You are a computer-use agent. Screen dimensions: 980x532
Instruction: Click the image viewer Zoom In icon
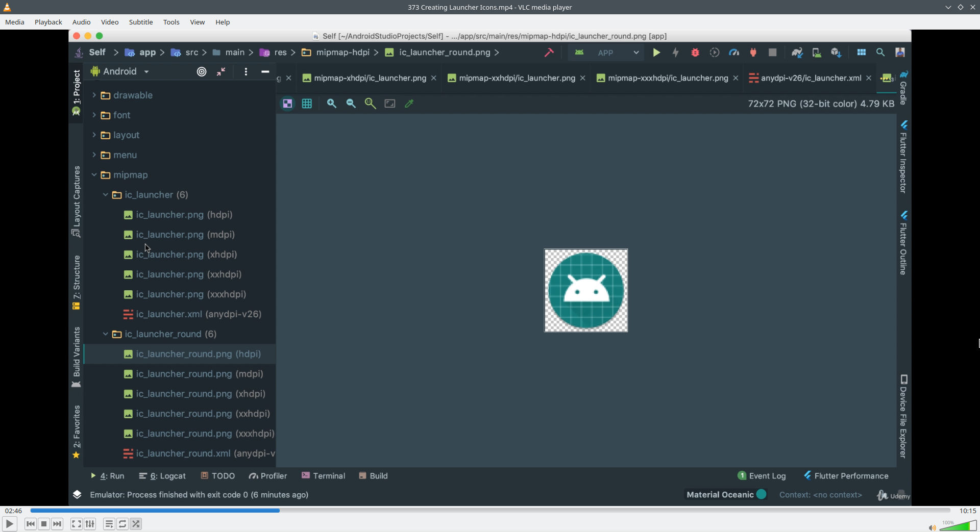click(332, 104)
